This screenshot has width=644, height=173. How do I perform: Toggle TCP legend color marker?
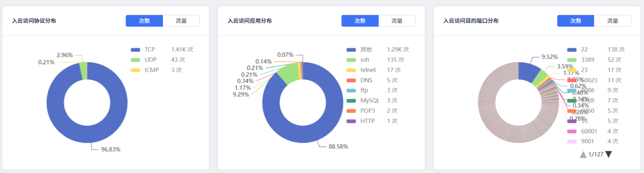135,49
